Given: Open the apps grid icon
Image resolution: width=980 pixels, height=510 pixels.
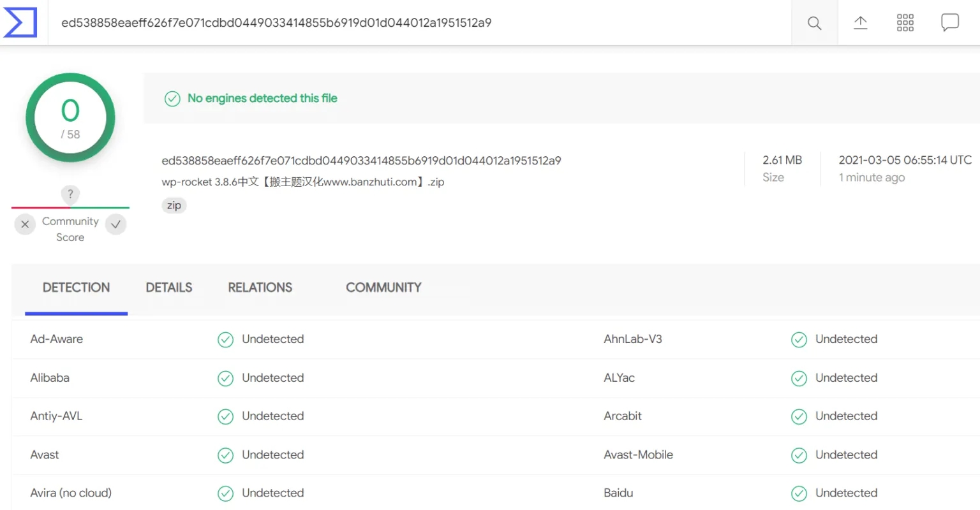Looking at the screenshot, I should [905, 23].
